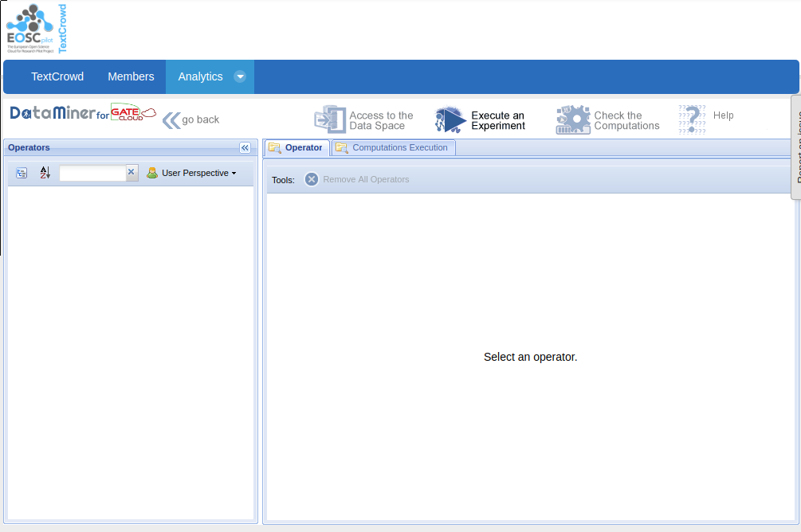Switch to the Operator tab
The height and width of the screenshot is (532, 801).
(x=296, y=147)
